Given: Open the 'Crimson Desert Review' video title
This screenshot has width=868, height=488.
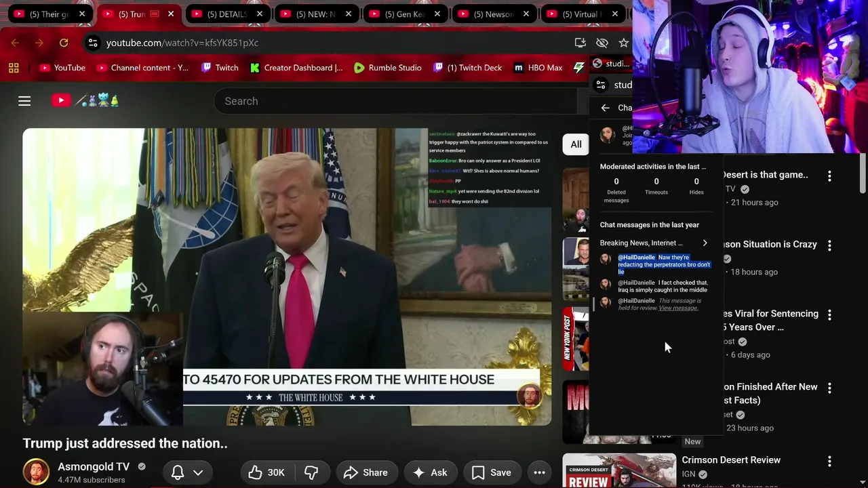Looking at the screenshot, I should tap(731, 460).
